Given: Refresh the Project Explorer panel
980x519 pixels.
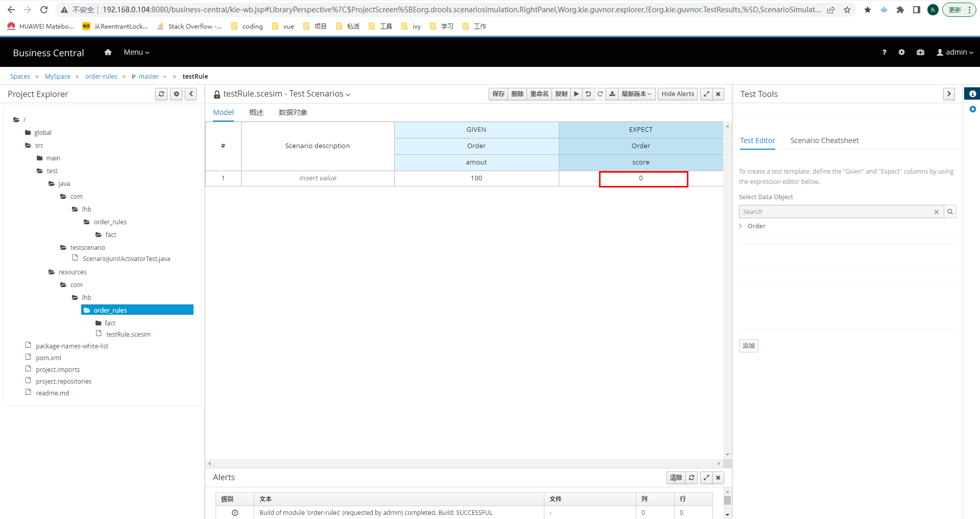Looking at the screenshot, I should tap(161, 94).
